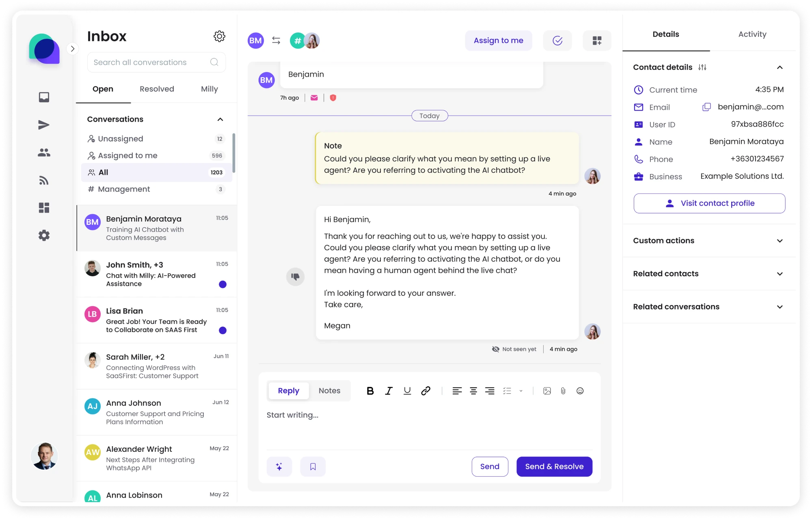This screenshot has width=812, height=520.
Task: Click the AI assist sparkle icon
Action: click(x=279, y=467)
